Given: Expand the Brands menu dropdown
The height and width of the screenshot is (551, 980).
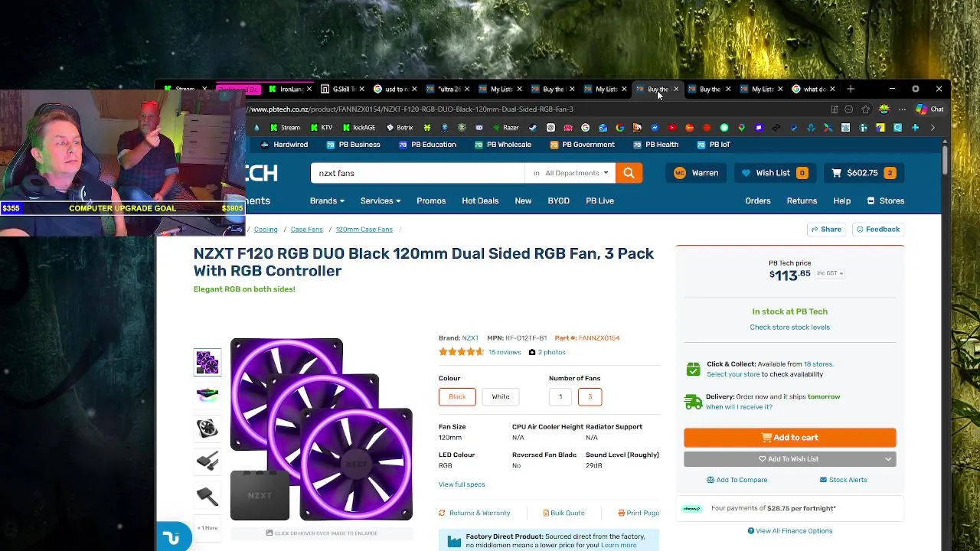Looking at the screenshot, I should 327,201.
